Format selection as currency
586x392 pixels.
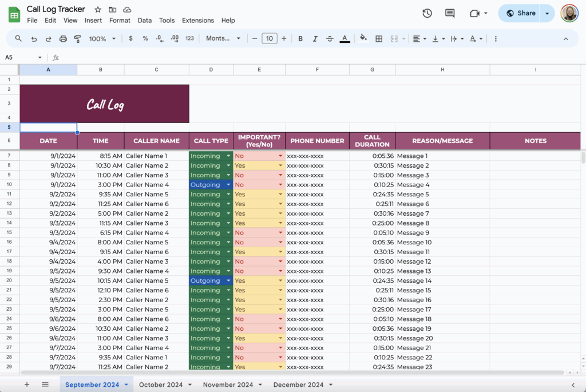130,38
